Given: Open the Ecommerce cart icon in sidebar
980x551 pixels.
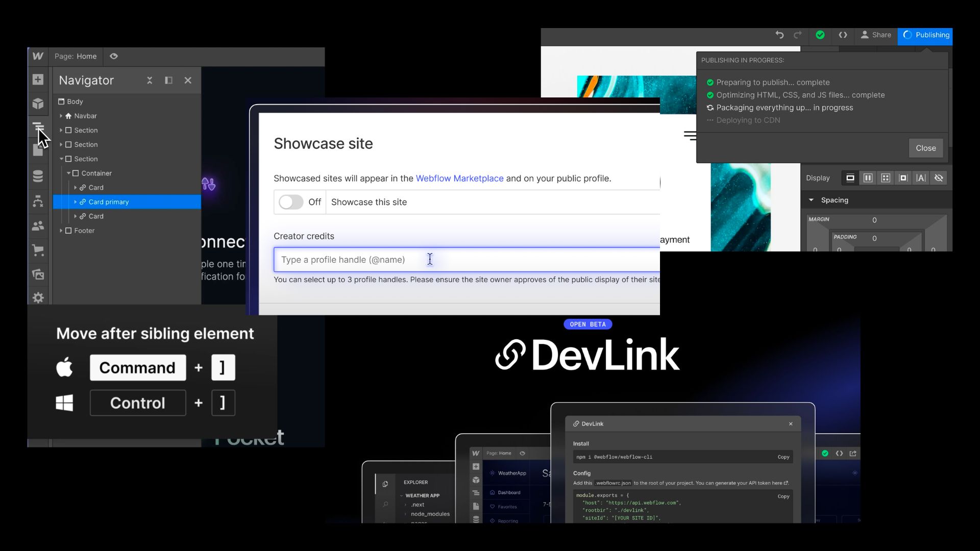Looking at the screenshot, I should [38, 250].
